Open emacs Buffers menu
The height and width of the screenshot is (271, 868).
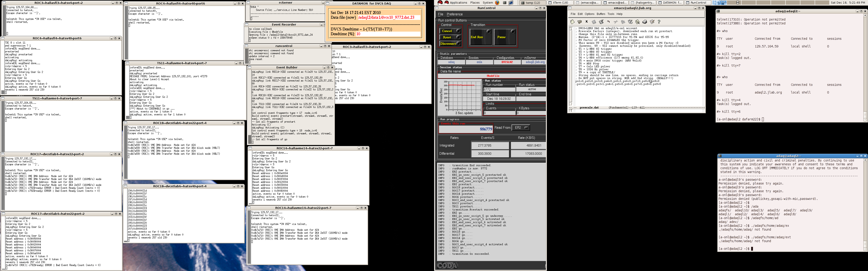click(601, 14)
